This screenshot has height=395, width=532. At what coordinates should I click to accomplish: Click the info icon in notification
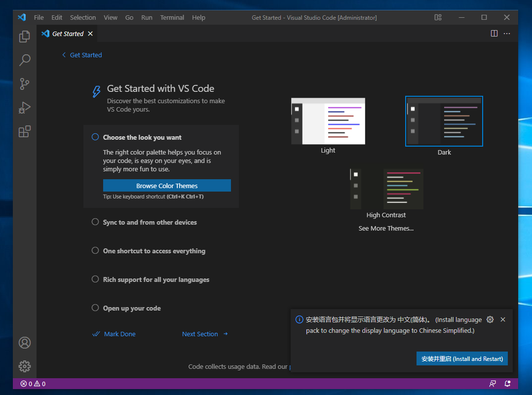click(299, 319)
